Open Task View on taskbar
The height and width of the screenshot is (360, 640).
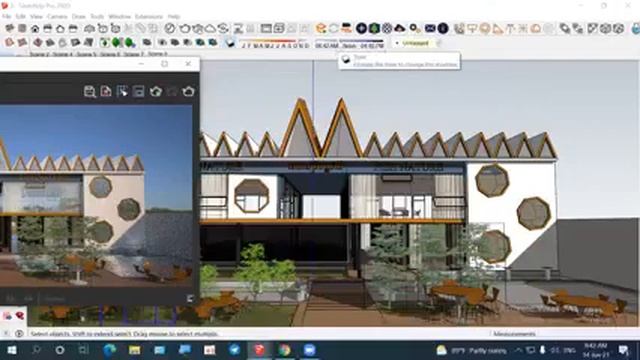[84, 350]
